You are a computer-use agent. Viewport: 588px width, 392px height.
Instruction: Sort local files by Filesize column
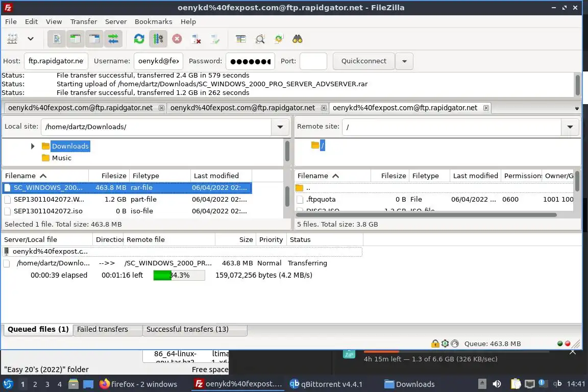pyautogui.click(x=109, y=176)
